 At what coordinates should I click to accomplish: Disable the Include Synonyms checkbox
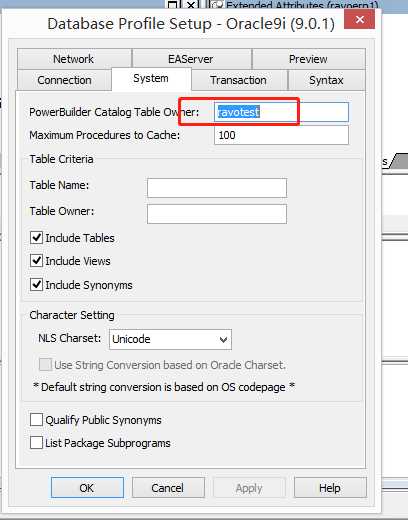point(36,285)
